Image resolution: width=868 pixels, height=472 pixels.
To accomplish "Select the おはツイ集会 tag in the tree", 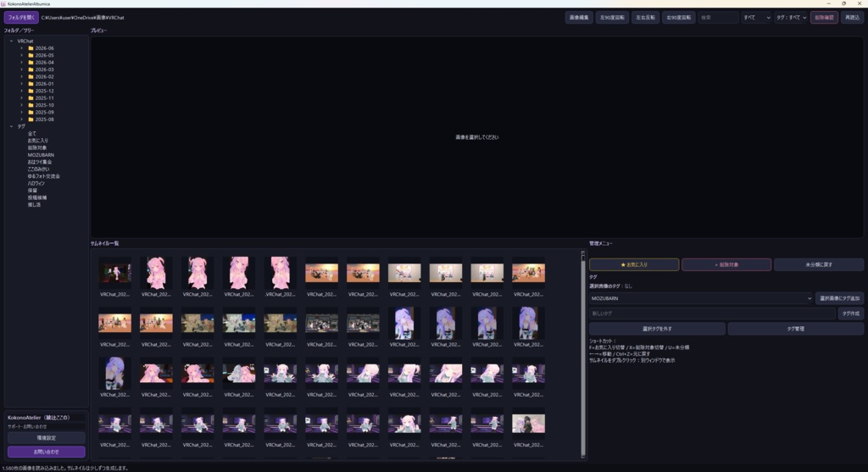I will point(40,162).
